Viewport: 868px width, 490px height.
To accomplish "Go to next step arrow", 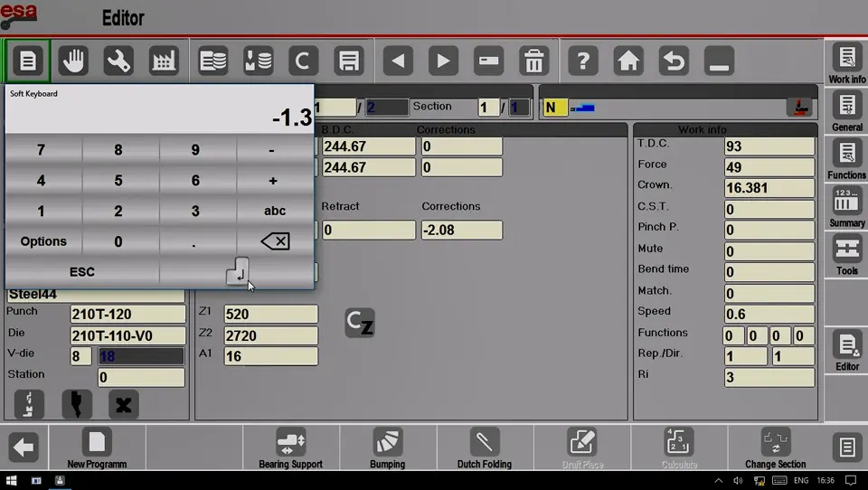I will pyautogui.click(x=443, y=61).
